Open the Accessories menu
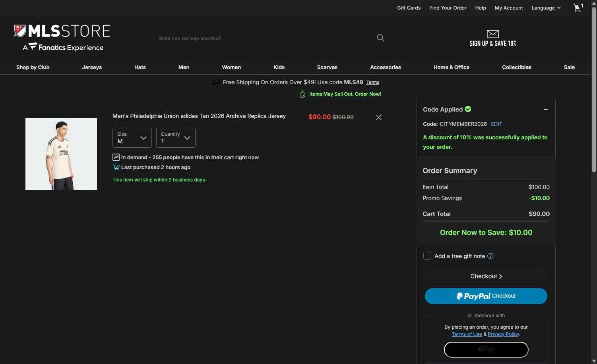 (386, 67)
